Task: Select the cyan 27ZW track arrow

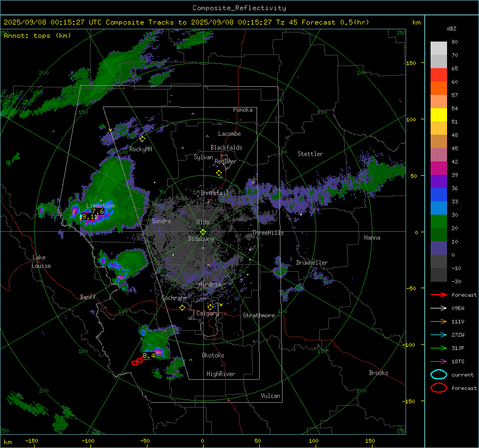Action: click(x=439, y=335)
